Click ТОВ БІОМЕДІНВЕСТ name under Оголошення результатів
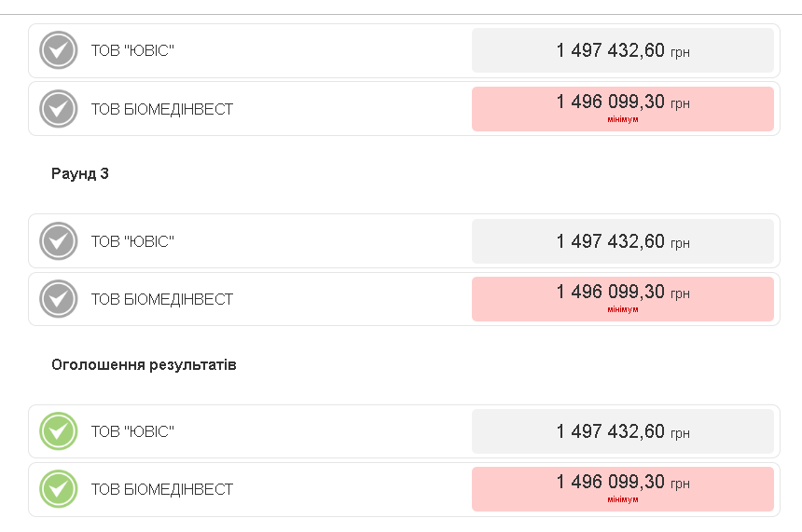The image size is (802, 532). click(x=161, y=489)
